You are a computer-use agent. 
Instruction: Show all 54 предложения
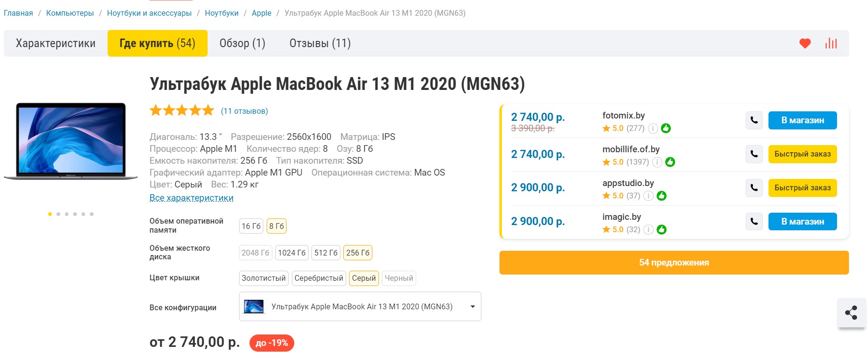pos(674,263)
